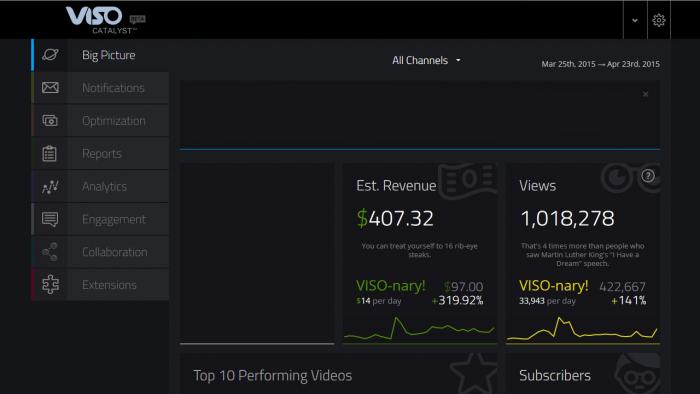Click the Est. Revenue trend chart

tap(419, 329)
